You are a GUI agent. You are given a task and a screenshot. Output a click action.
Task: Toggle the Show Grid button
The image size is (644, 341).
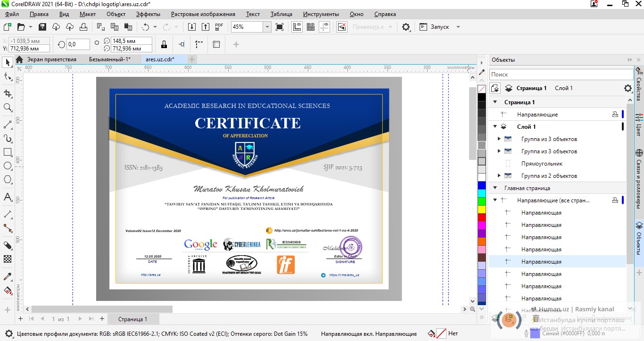pos(311,27)
